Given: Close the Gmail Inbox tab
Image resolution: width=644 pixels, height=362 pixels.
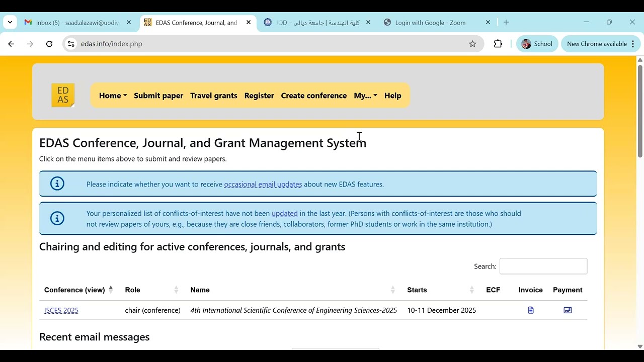Looking at the screenshot, I should [x=129, y=22].
